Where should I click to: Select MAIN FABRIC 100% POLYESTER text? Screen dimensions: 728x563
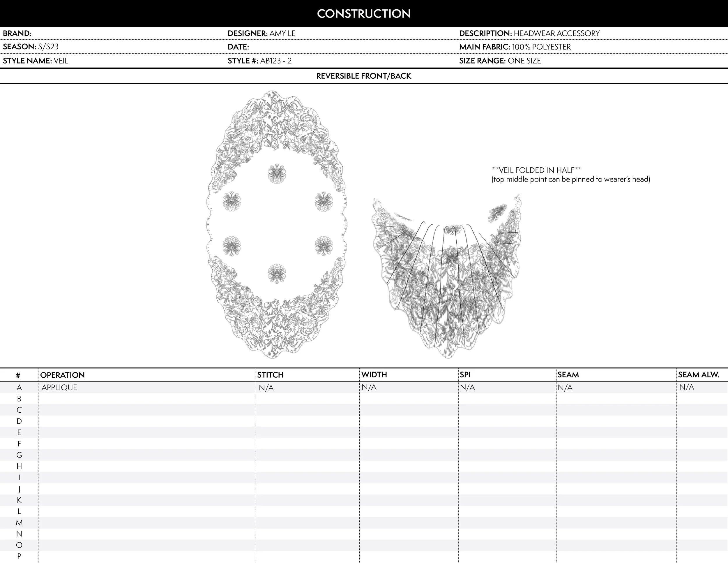[x=515, y=47]
